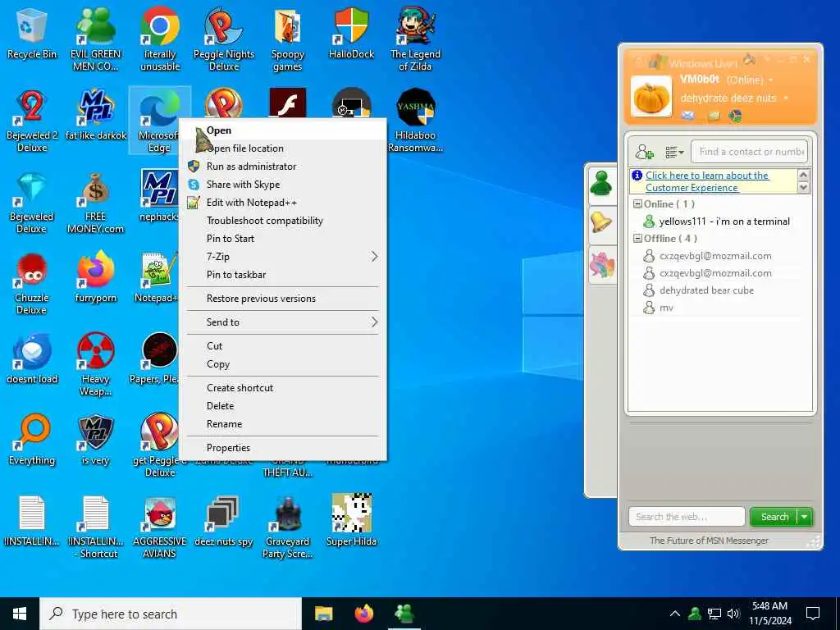Open the notification center icon
The height and width of the screenshot is (630, 840).
(x=813, y=614)
